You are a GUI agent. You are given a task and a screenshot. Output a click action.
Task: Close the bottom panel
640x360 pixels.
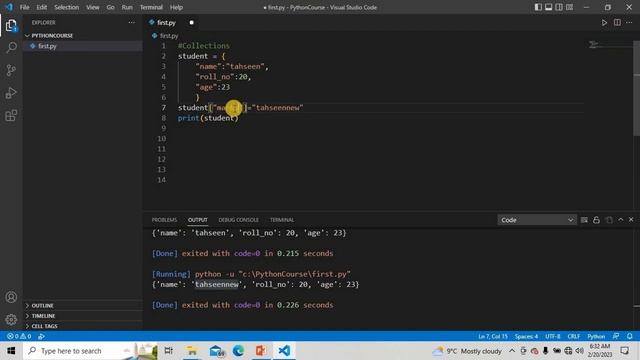point(631,220)
